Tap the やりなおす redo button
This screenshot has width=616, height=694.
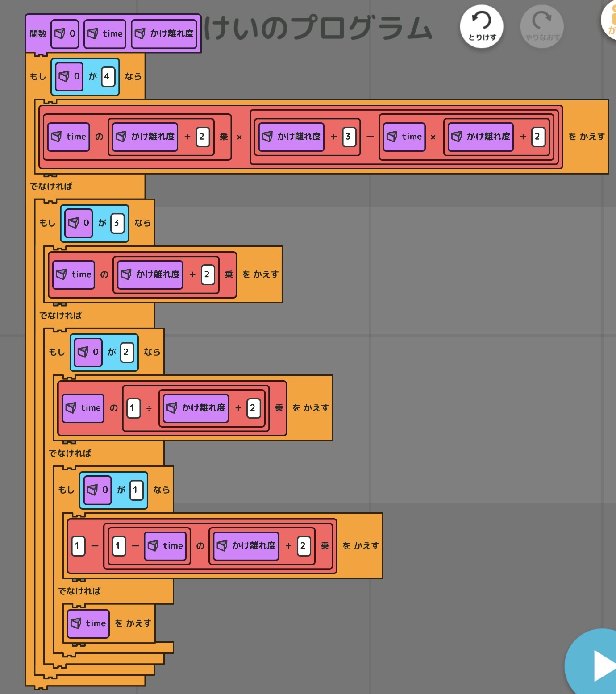click(542, 27)
